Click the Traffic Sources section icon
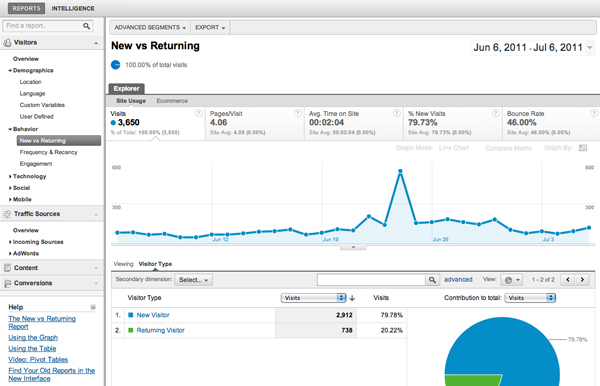Image resolution: width=600 pixels, height=386 pixels. point(7,214)
